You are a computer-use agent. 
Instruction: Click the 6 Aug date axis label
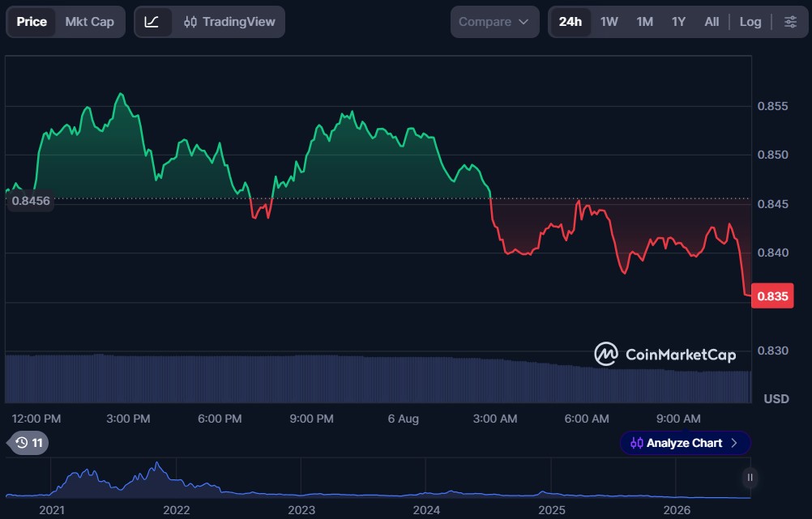coord(404,419)
